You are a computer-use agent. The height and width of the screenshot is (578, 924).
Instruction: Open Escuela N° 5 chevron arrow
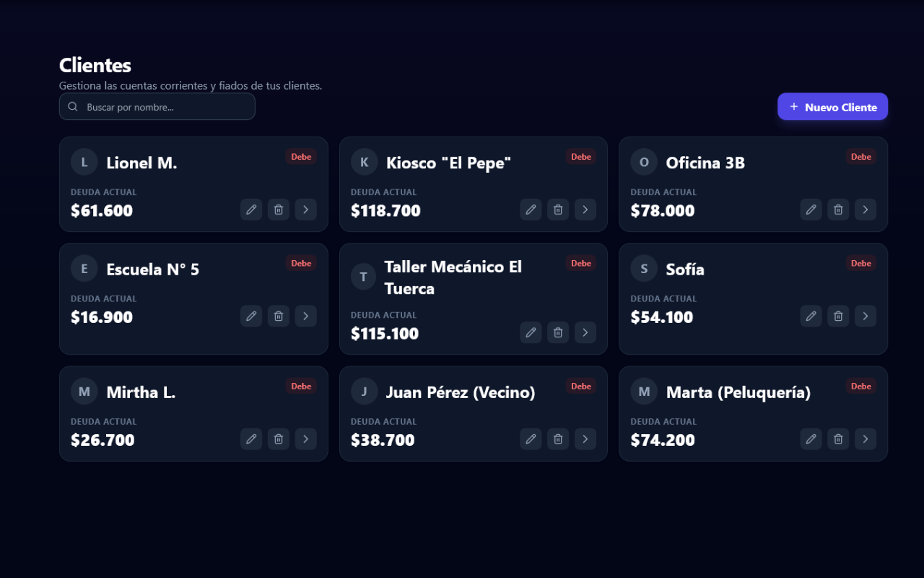pyautogui.click(x=306, y=316)
